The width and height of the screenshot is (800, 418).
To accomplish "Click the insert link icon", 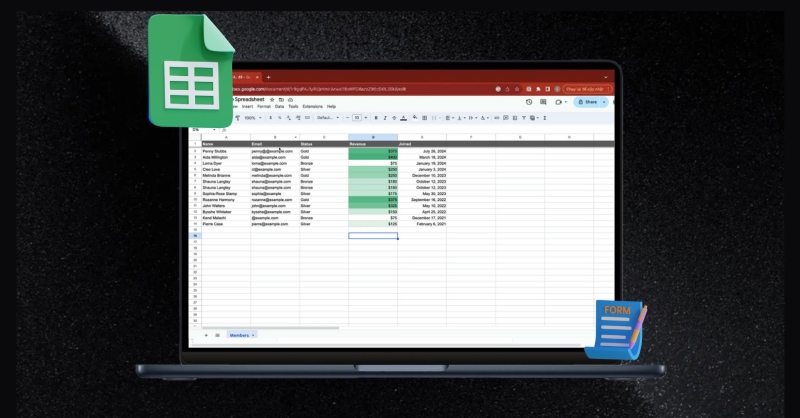I will (x=496, y=118).
